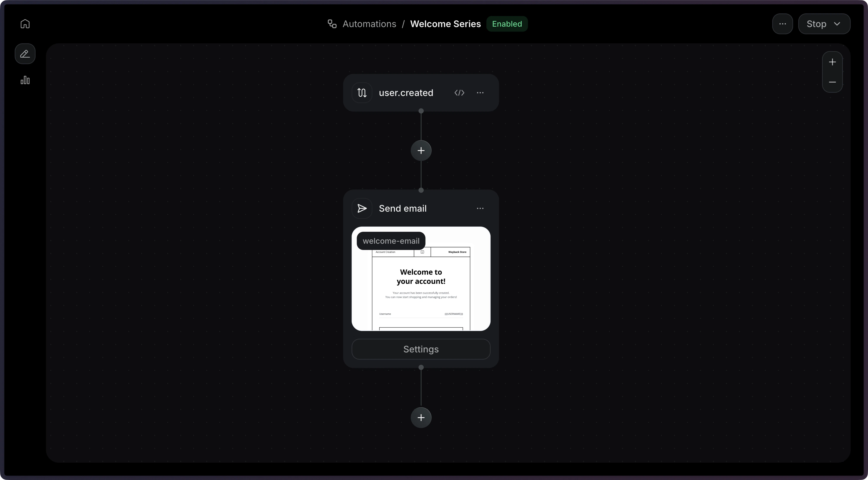Open the options menu next to Stop
Screen dimensions: 868x480
click(x=782, y=24)
